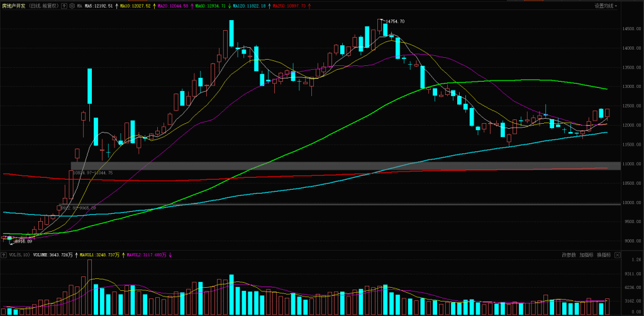Click the red up-arrow after MA250 value
The height and width of the screenshot is (316, 644).
[x=308, y=6]
